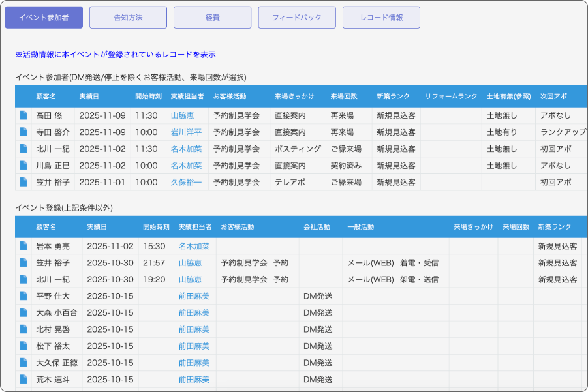This screenshot has width=588, height=392.
Task: Go to the レコード情報 tab
Action: tap(381, 18)
